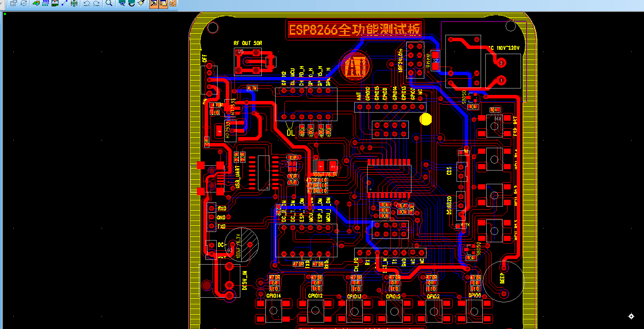Open the Dimensioning toolbar icon

click(55, 3)
